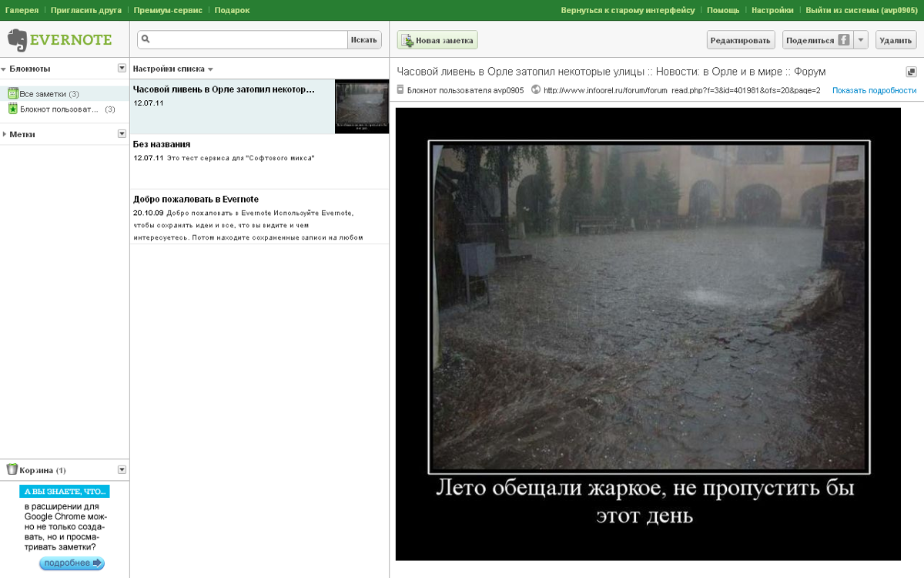Open Настройки in the top bar
Screen dimensions: 924x578
772,10
